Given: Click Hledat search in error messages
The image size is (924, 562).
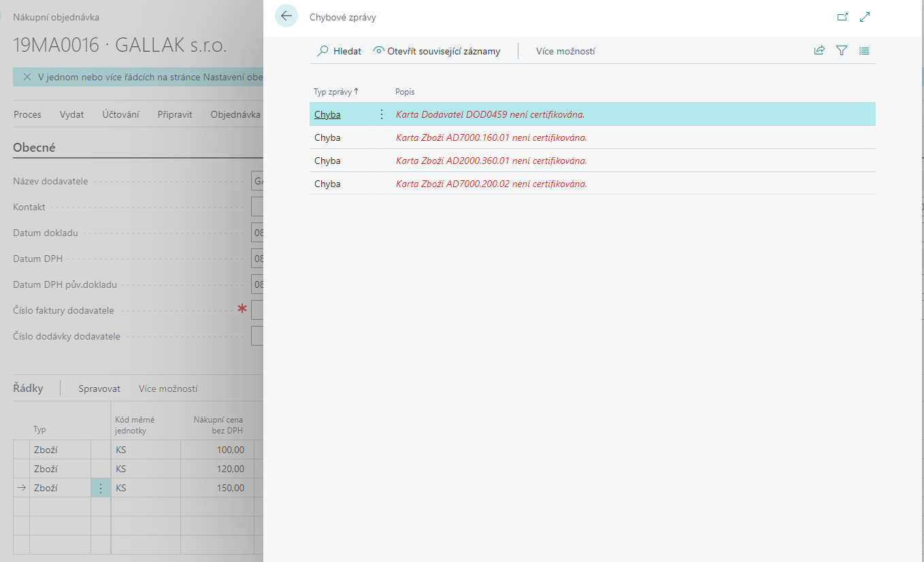Looking at the screenshot, I should [340, 51].
